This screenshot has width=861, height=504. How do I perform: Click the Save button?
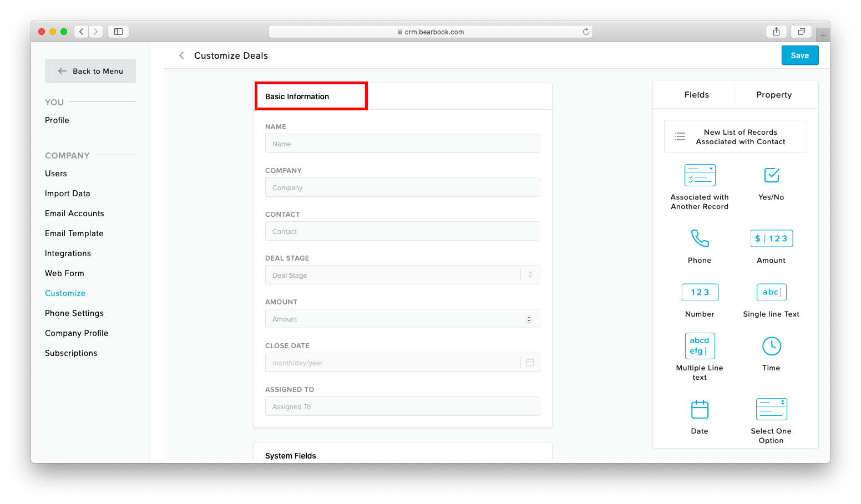pyautogui.click(x=800, y=55)
